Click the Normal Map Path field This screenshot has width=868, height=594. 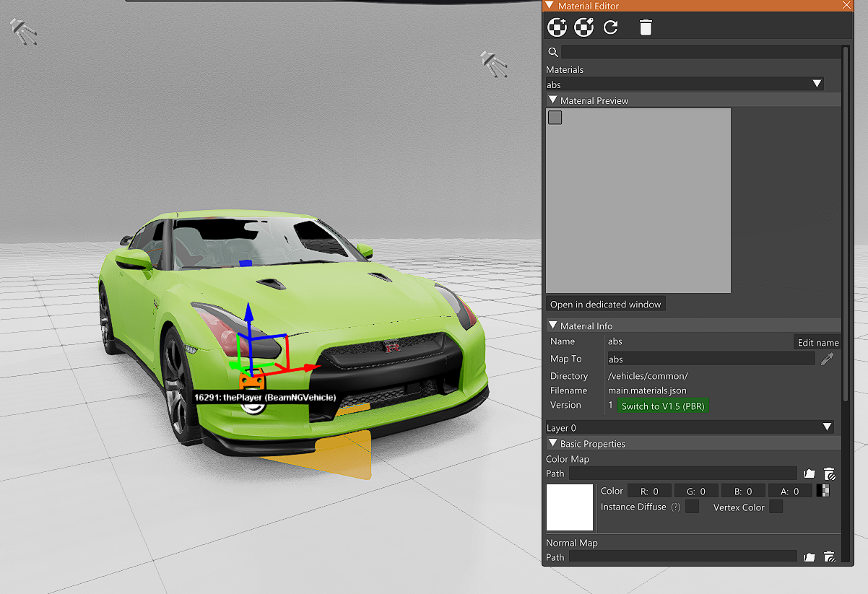pyautogui.click(x=683, y=557)
